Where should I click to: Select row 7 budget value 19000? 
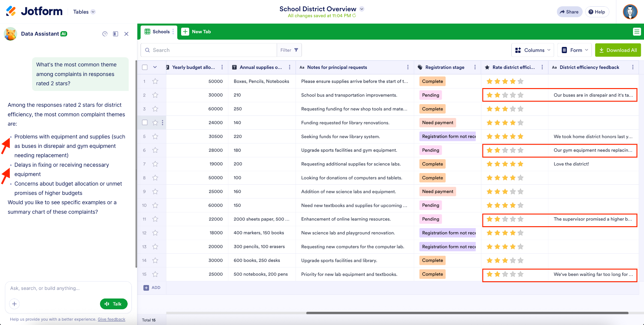(x=197, y=164)
